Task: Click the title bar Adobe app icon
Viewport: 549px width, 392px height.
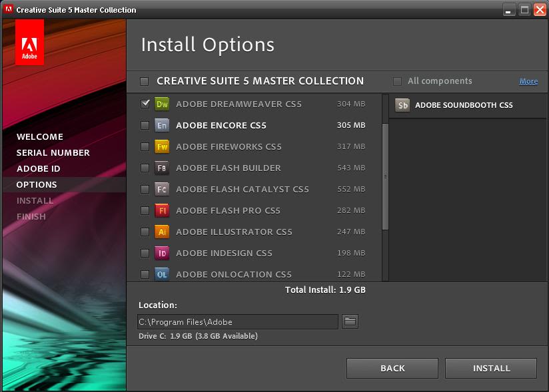Action: pos(8,9)
